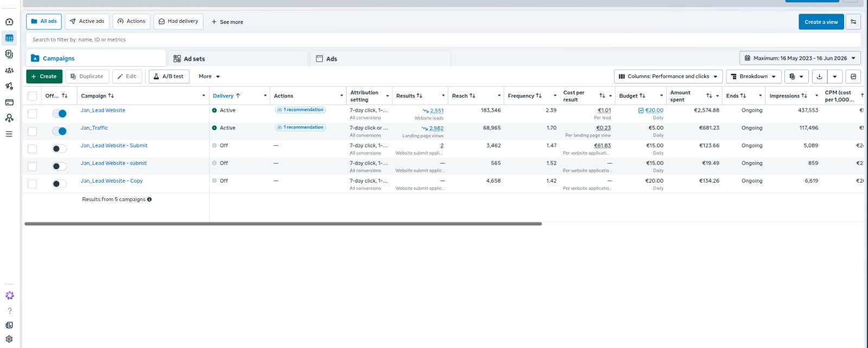
Task: Select the Had delivery filter view
Action: pos(178,22)
